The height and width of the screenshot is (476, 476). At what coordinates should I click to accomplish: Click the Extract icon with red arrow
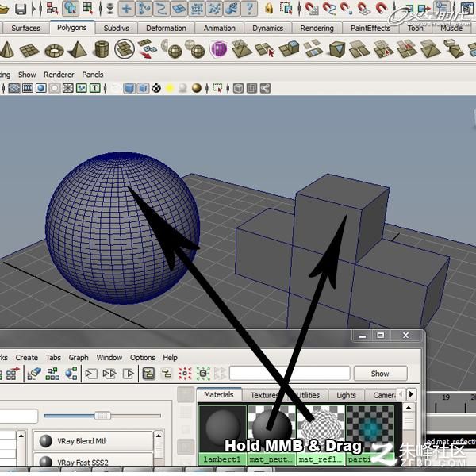(x=148, y=49)
